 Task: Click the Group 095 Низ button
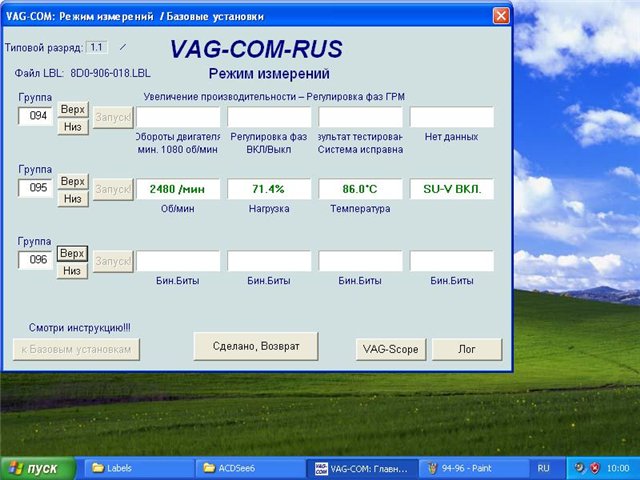[73, 199]
